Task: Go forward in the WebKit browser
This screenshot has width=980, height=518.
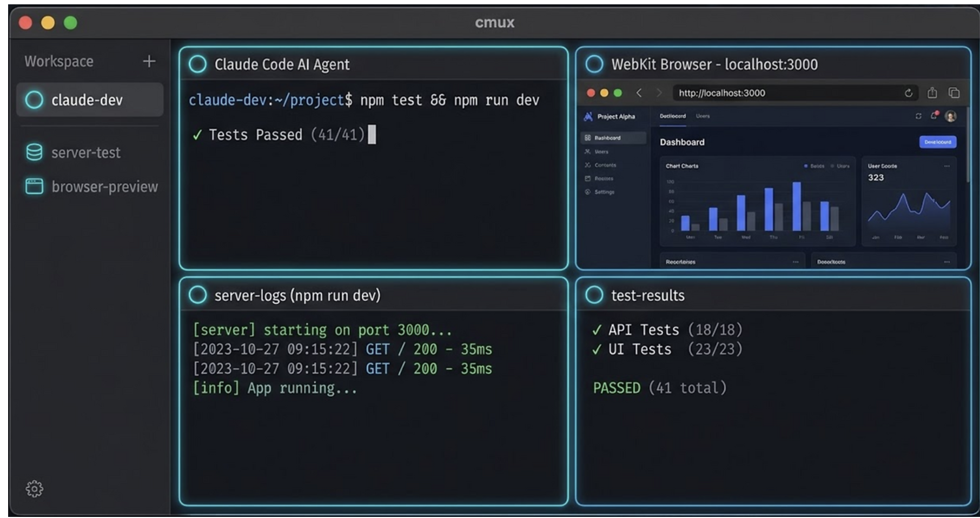Action: coord(659,93)
